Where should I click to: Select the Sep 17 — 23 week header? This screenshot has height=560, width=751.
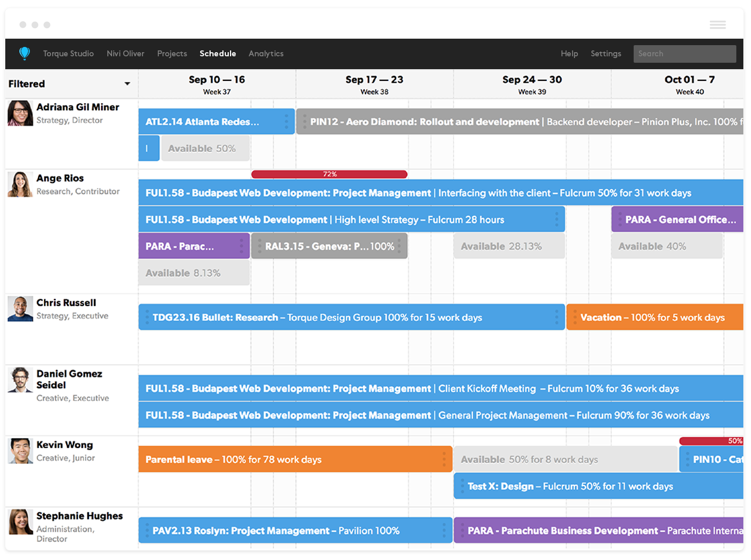click(374, 84)
